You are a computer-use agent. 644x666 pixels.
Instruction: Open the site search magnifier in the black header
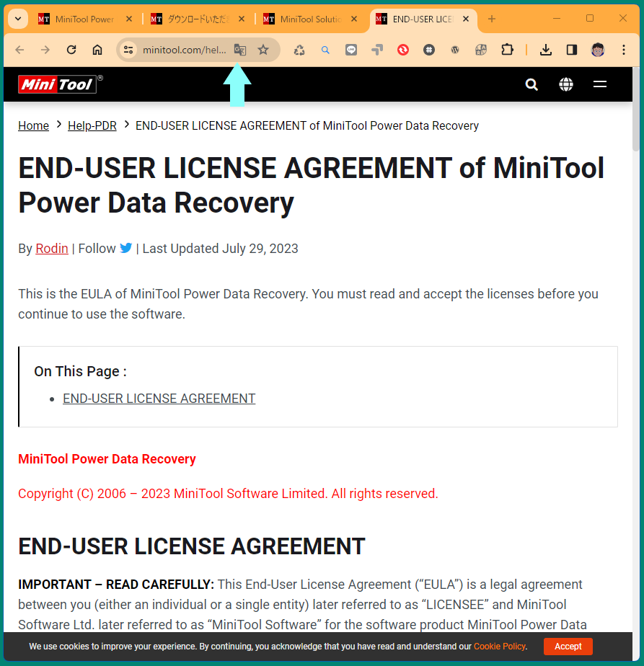coord(531,84)
